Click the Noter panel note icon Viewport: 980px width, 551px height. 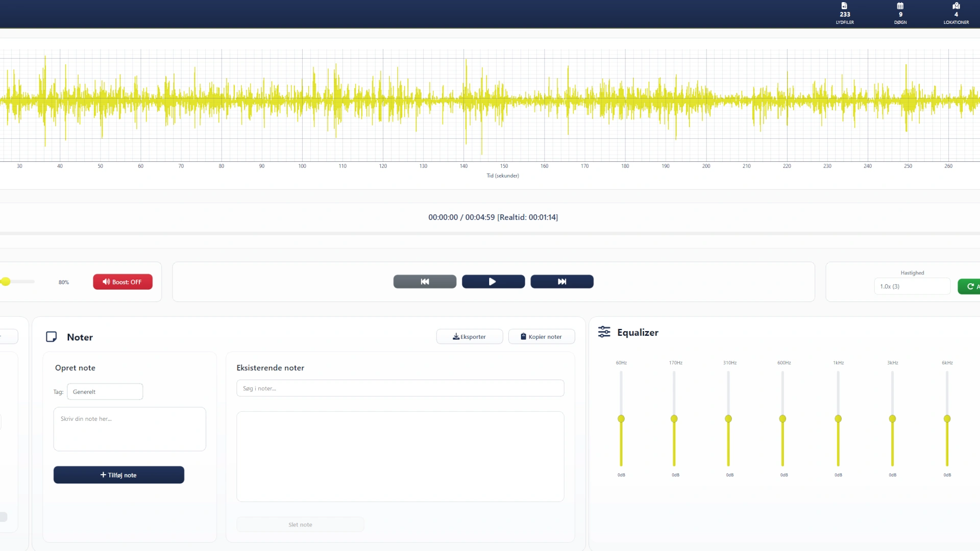coord(52,337)
